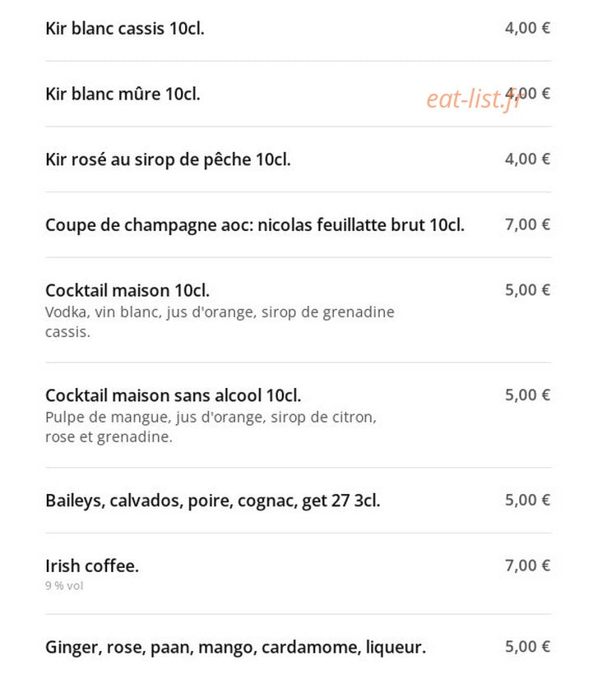Select Cocktail maison sans alcool 10cl.
The width and height of the screenshot is (616, 679).
click(174, 395)
